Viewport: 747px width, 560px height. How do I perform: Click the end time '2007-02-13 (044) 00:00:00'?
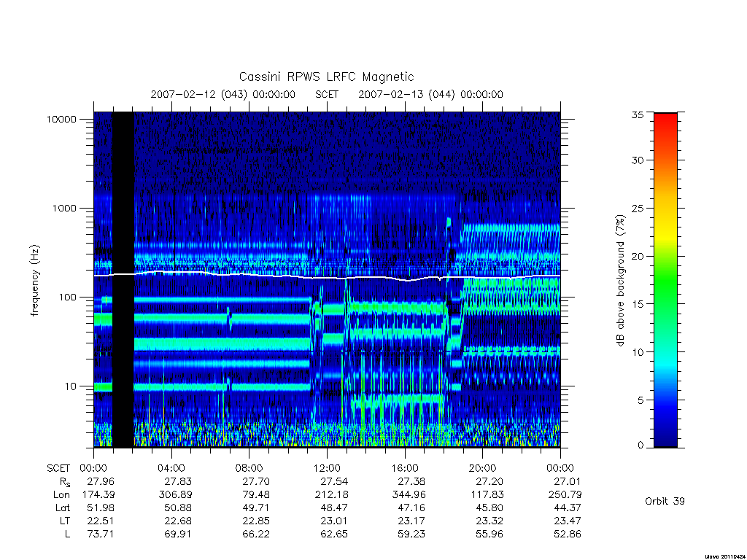pos(430,94)
